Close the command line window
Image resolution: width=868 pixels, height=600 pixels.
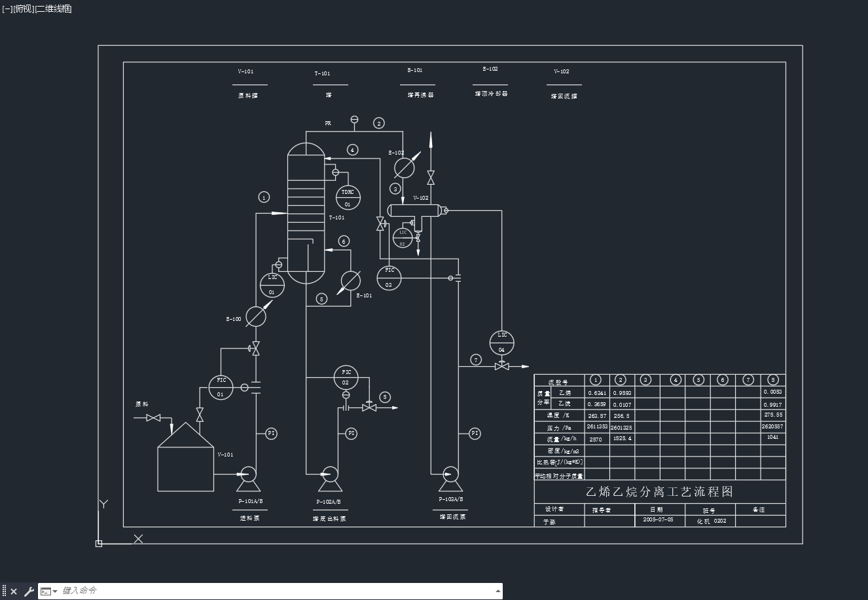click(14, 591)
